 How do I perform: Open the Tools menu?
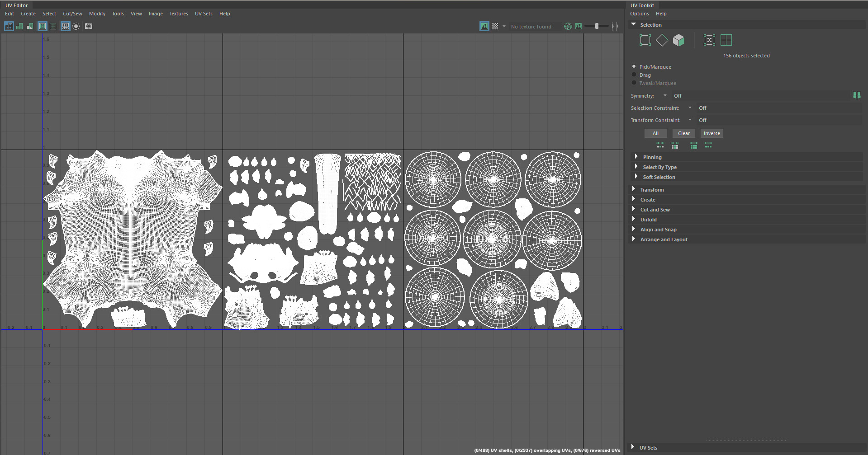click(118, 14)
